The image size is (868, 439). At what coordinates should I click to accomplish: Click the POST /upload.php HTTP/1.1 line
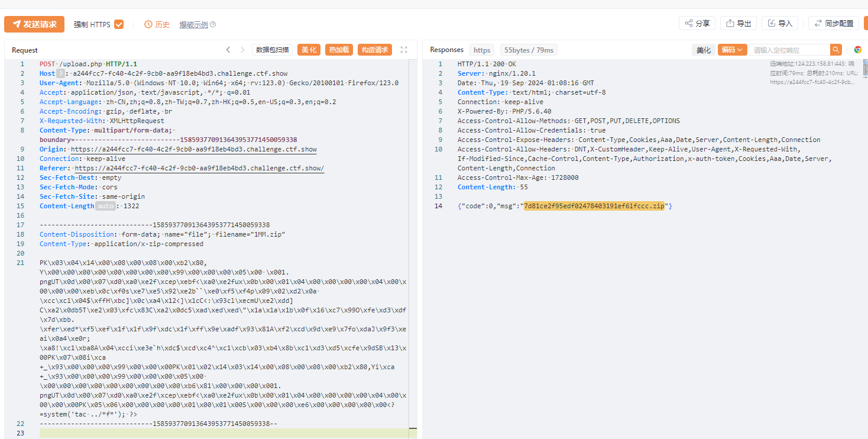click(88, 64)
